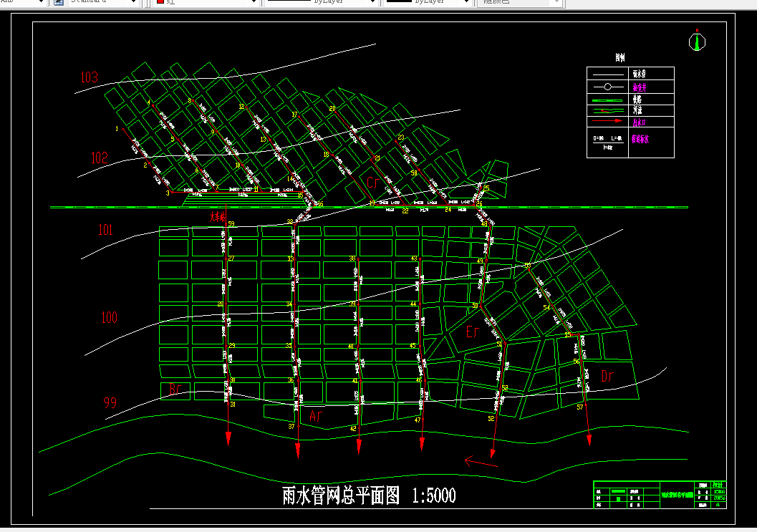Select the drawing title 雨水管网总平面图 1:5000
Viewport: 757px width, 532px height.
(x=369, y=495)
